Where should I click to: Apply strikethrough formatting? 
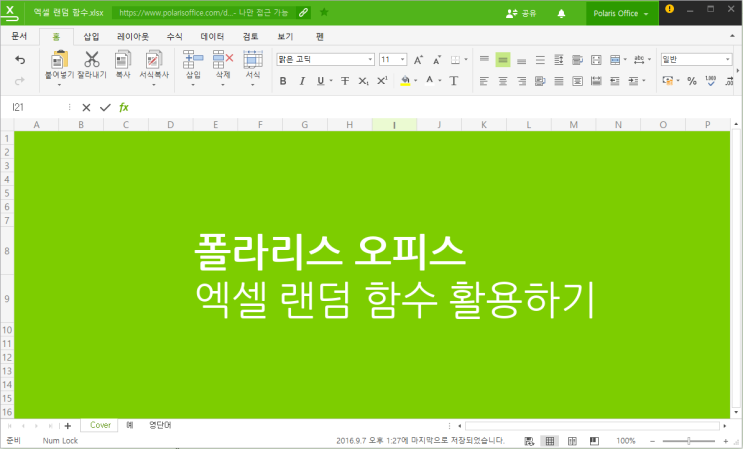(x=345, y=81)
